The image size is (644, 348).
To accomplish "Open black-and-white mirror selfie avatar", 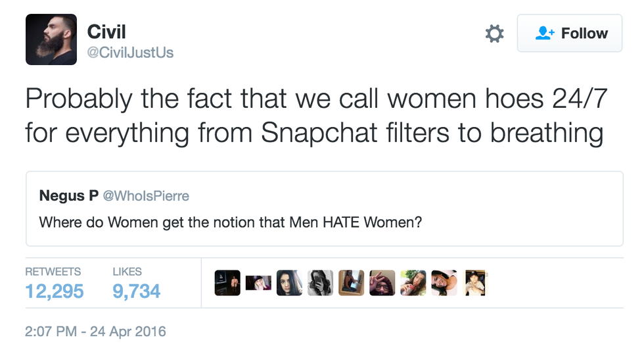I will [320, 283].
